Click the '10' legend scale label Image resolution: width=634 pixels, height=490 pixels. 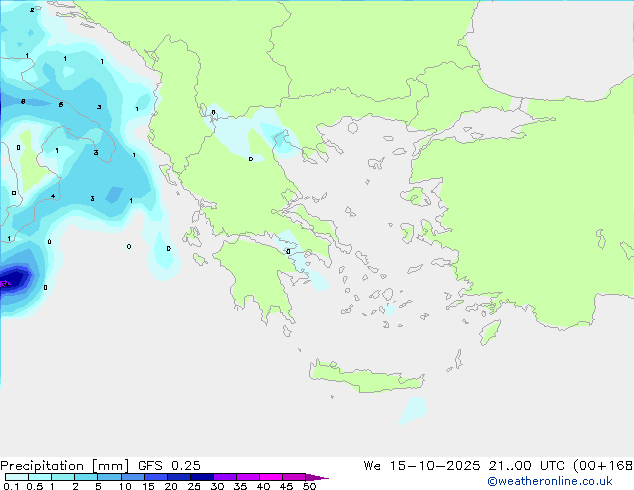point(125,486)
